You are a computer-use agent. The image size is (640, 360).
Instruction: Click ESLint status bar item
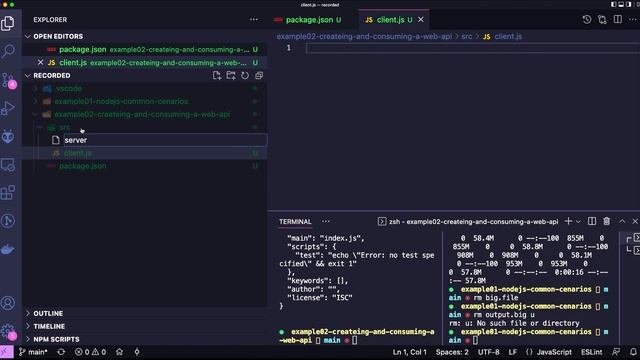pos(591,352)
